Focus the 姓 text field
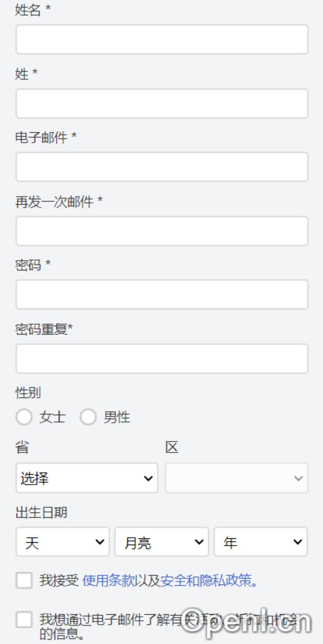This screenshot has height=644, width=323. 162,103
